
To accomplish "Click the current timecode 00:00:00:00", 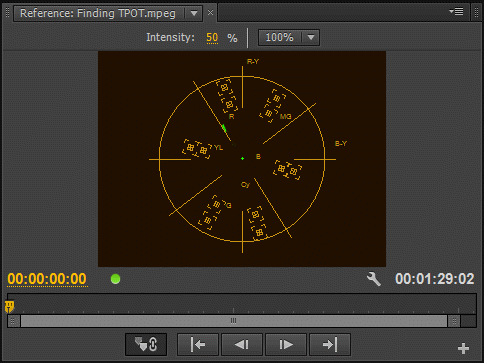I will 47,279.
